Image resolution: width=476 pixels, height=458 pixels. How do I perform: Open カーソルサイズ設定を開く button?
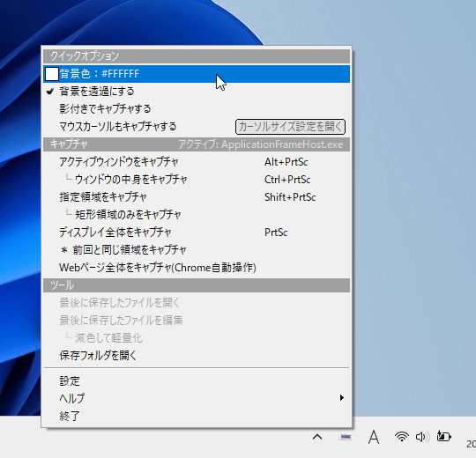(290, 127)
